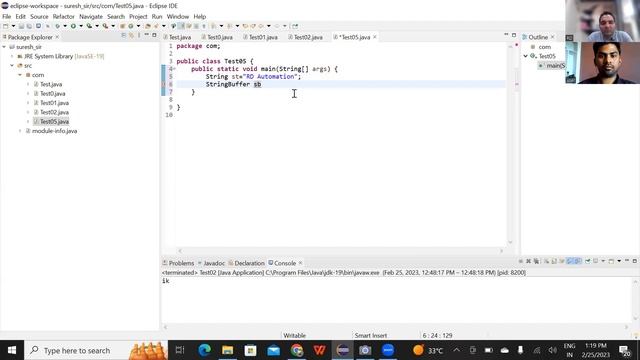Open the External Tools dropdown arrow
This screenshot has height=360, width=640.
(113, 26)
